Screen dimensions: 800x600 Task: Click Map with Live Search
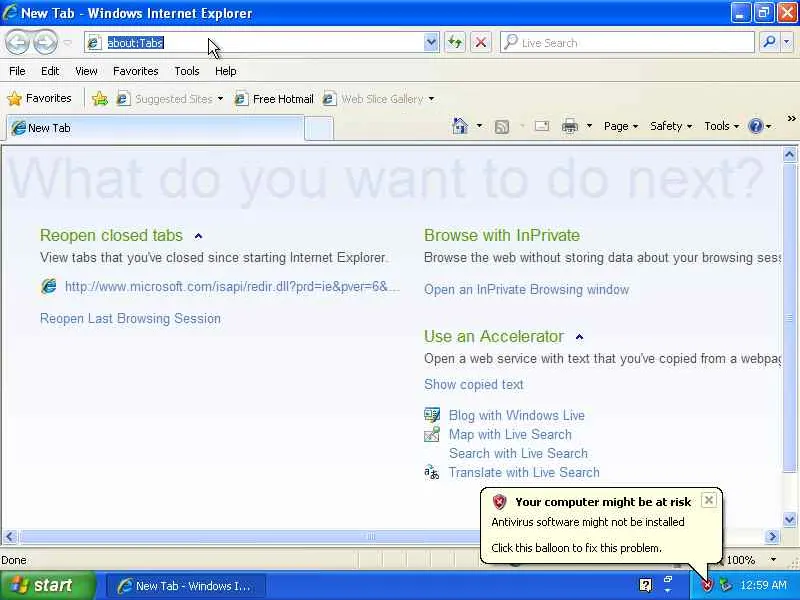coord(510,434)
